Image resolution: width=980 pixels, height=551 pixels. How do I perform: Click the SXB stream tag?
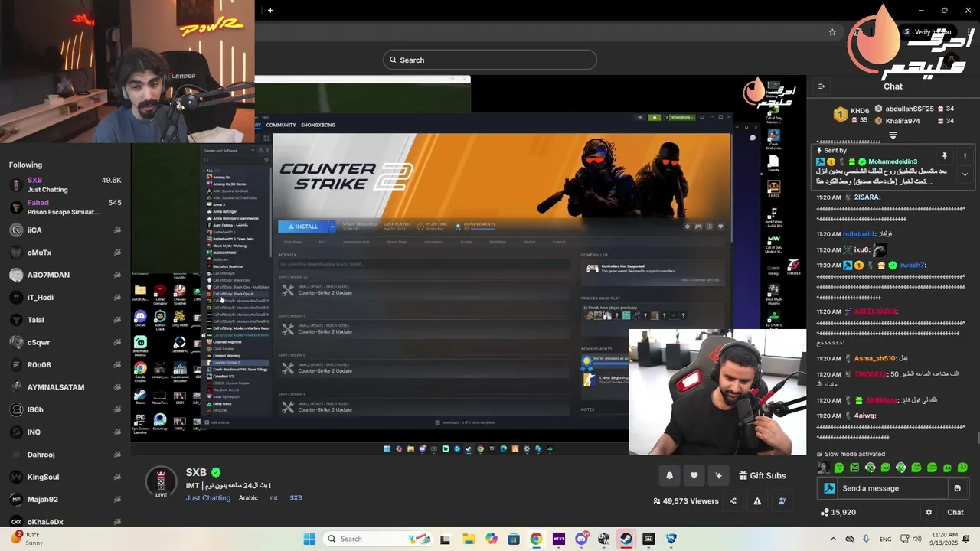coord(296,498)
